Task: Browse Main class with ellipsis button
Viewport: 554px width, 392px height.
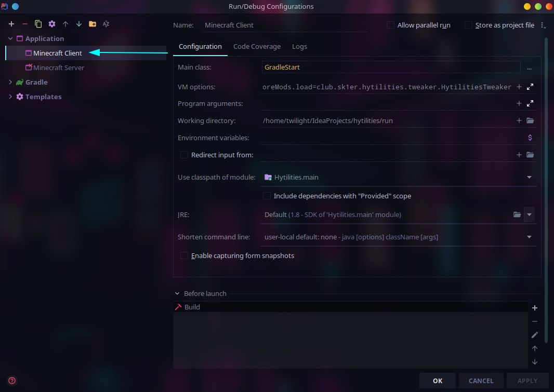Action: (x=529, y=67)
